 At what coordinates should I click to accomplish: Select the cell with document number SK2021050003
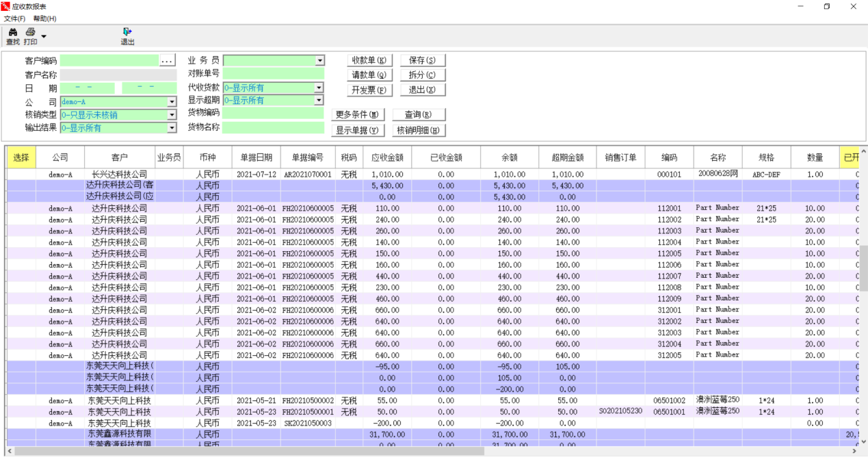click(x=308, y=424)
